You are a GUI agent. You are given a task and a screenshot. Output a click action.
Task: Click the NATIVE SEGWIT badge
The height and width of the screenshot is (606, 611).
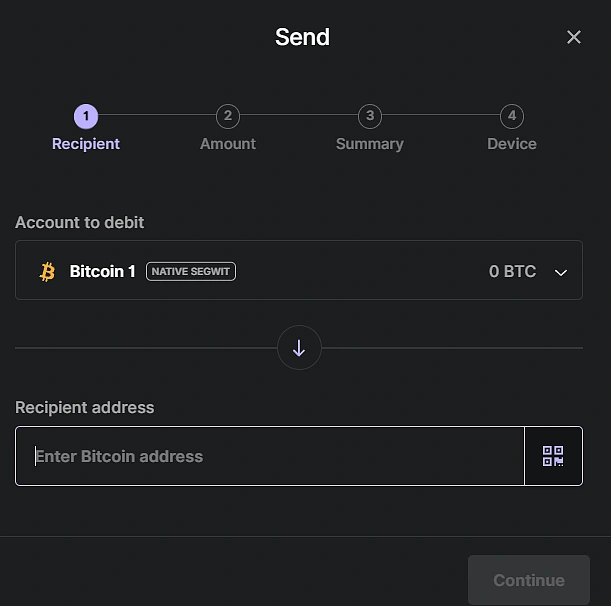click(x=191, y=271)
